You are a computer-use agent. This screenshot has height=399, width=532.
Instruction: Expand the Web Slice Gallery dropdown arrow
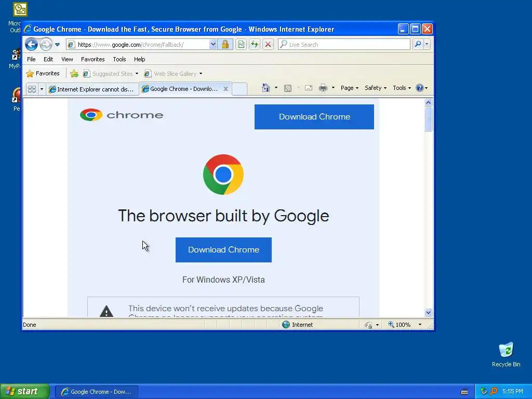click(201, 74)
